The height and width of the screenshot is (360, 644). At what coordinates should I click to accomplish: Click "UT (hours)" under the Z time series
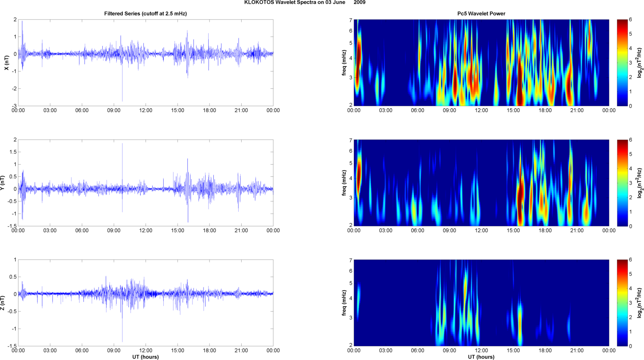coord(146,357)
